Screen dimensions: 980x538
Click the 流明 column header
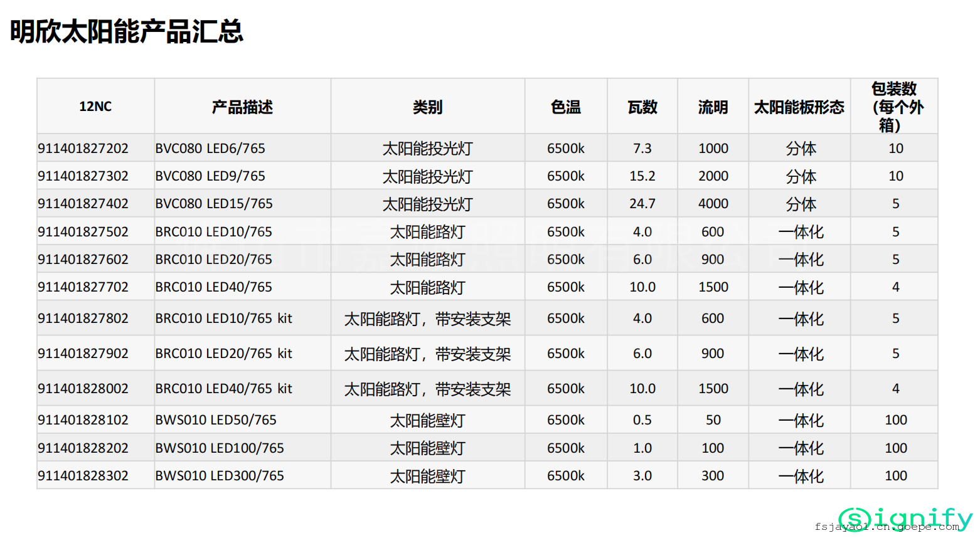(713, 107)
